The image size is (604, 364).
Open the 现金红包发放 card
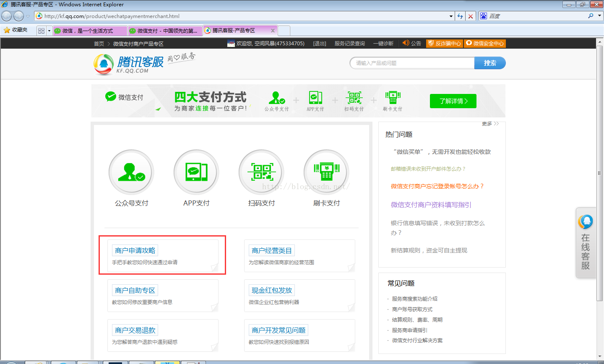pos(299,296)
